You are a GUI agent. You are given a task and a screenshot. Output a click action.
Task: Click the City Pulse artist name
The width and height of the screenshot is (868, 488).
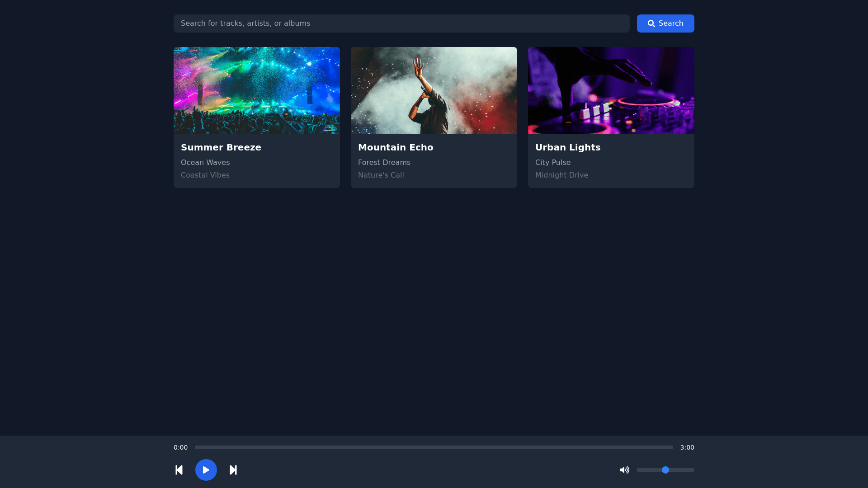pyautogui.click(x=553, y=162)
